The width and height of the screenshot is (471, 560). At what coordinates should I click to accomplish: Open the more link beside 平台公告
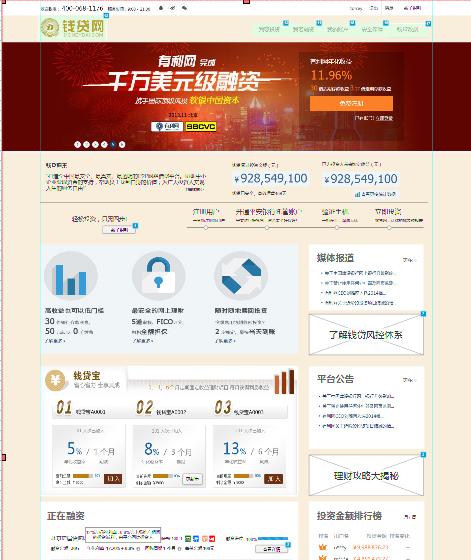tap(410, 380)
